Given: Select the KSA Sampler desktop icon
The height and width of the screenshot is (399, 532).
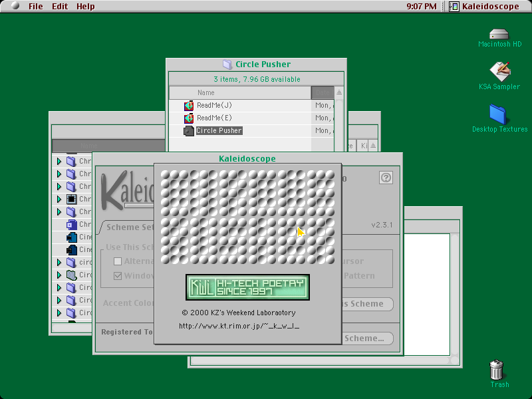Looking at the screenshot, I should [x=500, y=71].
